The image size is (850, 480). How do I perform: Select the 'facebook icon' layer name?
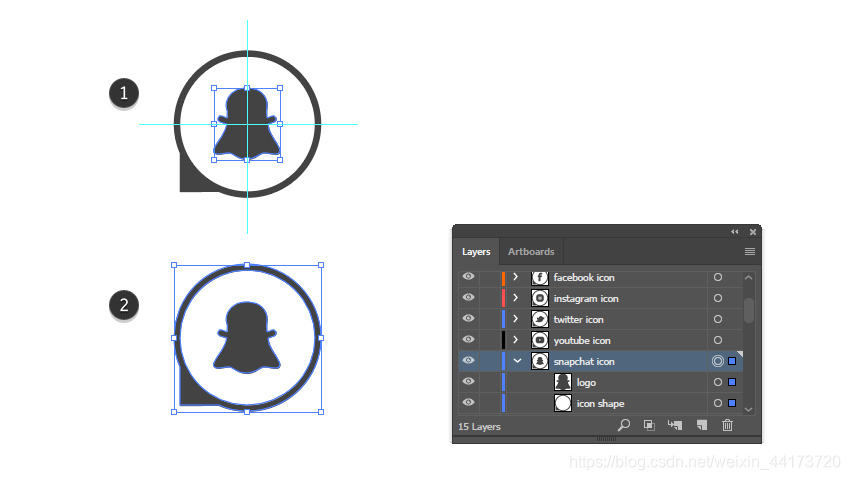(x=584, y=278)
